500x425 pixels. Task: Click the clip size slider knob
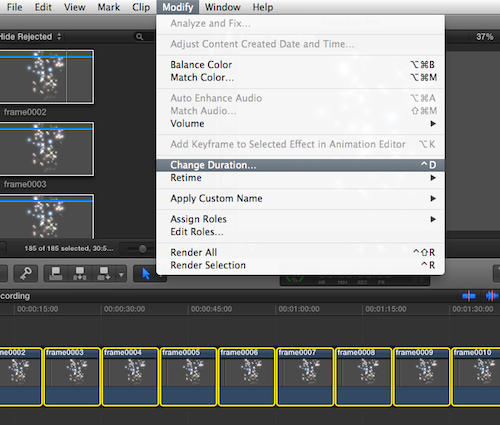click(x=142, y=249)
